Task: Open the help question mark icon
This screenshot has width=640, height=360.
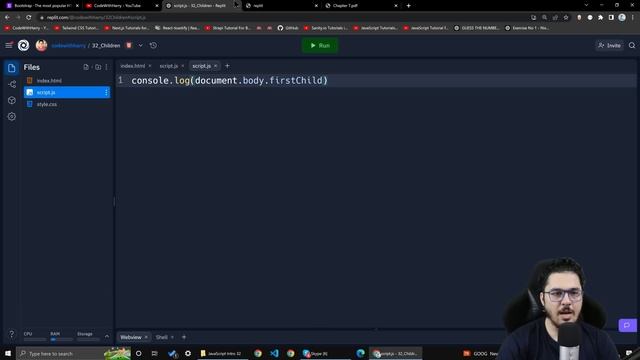Action: click(x=11, y=334)
